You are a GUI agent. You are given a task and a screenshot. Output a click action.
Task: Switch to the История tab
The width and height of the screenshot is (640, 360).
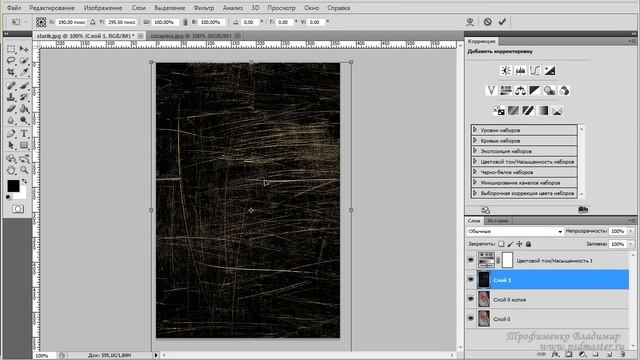pos(498,221)
